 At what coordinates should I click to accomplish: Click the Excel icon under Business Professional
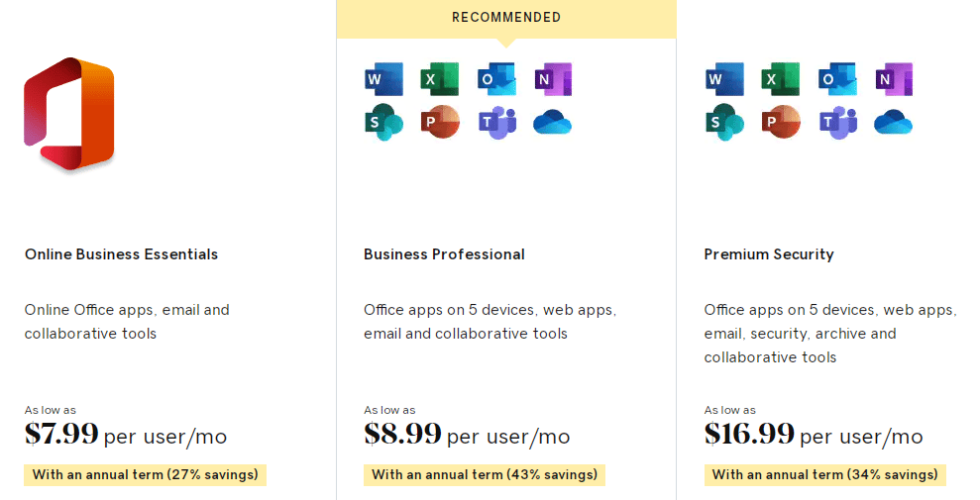pos(440,79)
